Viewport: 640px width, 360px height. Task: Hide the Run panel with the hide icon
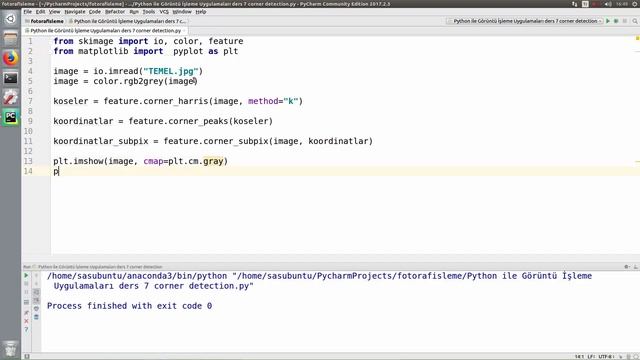(636, 267)
